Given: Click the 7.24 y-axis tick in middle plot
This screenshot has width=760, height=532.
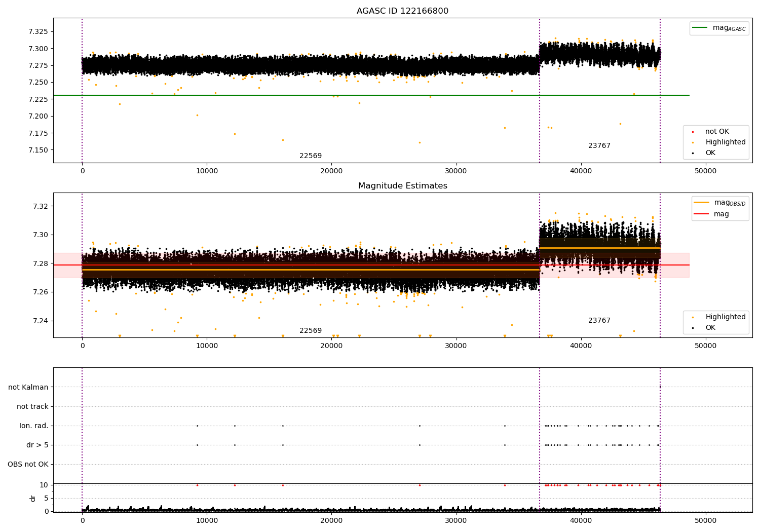Looking at the screenshot, I should coord(41,321).
